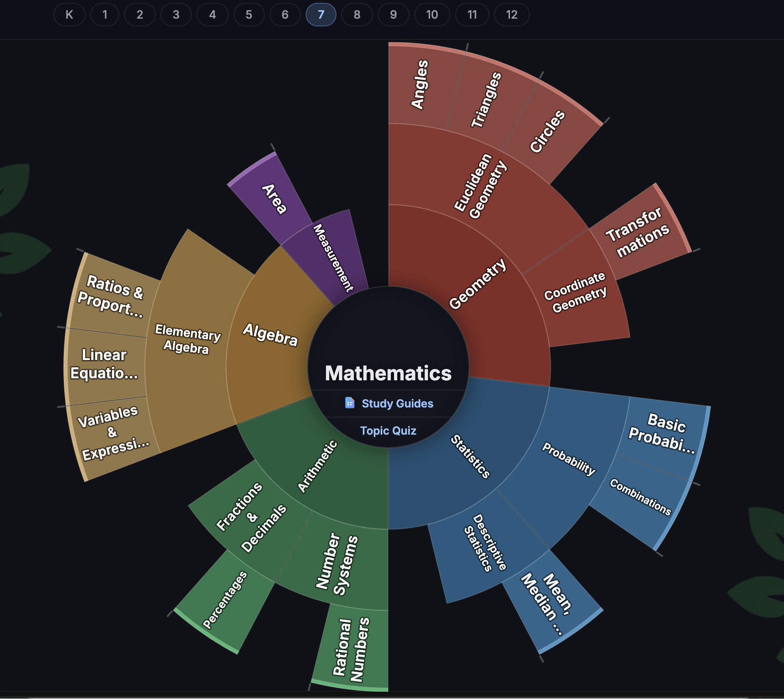
Task: Select the Rational Numbers topic
Action: click(x=351, y=649)
